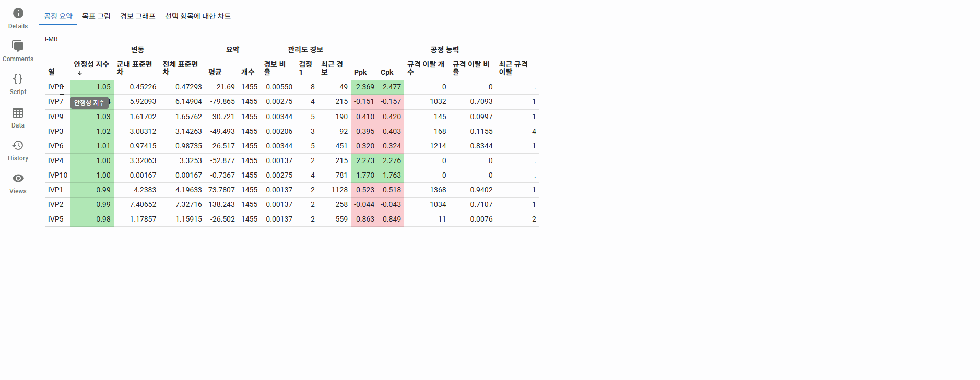Image resolution: width=980 pixels, height=380 pixels.
Task: Click the green Ppk cell 2.369
Action: point(364,87)
